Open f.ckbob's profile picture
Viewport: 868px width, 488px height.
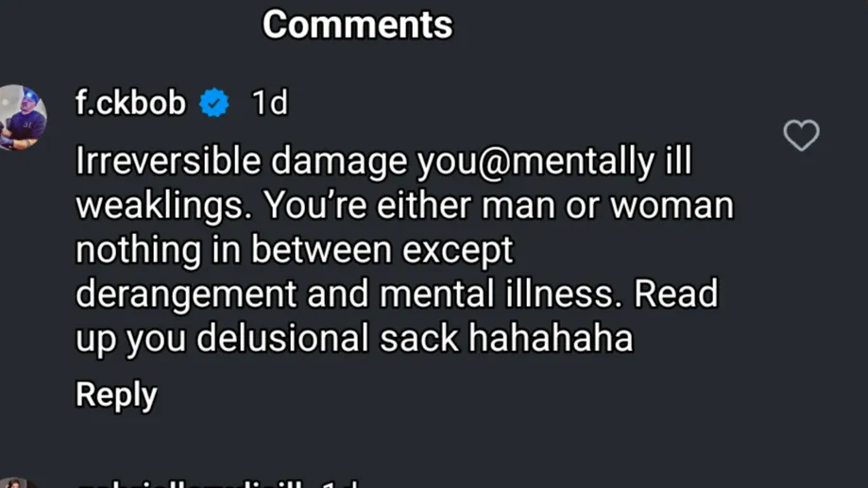pos(21,117)
